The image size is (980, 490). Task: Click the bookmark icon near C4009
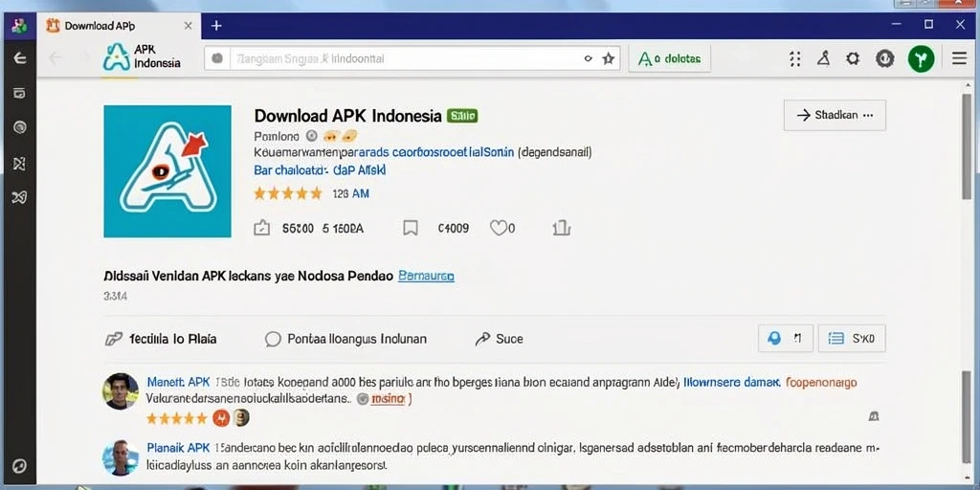[x=410, y=229]
